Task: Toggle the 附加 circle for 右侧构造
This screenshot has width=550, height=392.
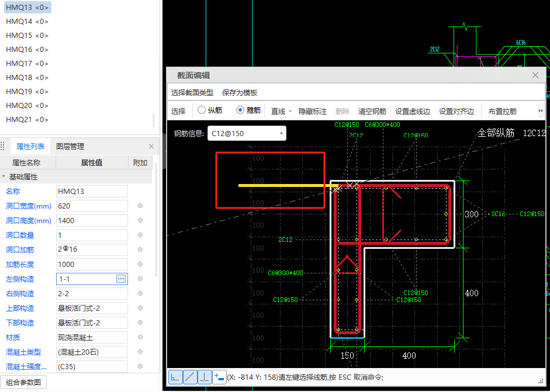Action: point(140,293)
